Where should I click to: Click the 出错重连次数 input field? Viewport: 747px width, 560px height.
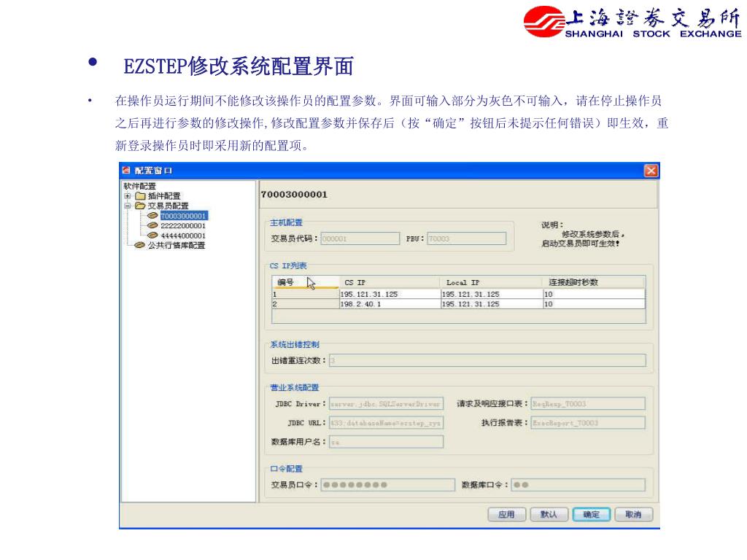pos(487,360)
